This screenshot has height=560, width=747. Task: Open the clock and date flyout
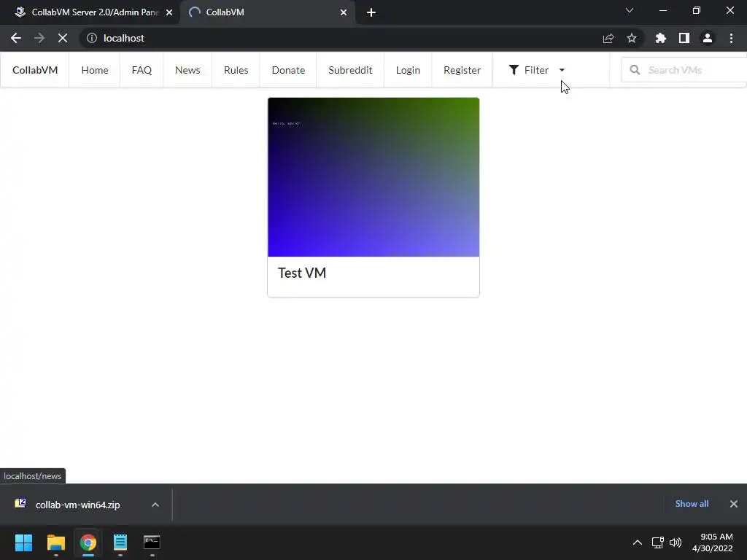pos(713,542)
